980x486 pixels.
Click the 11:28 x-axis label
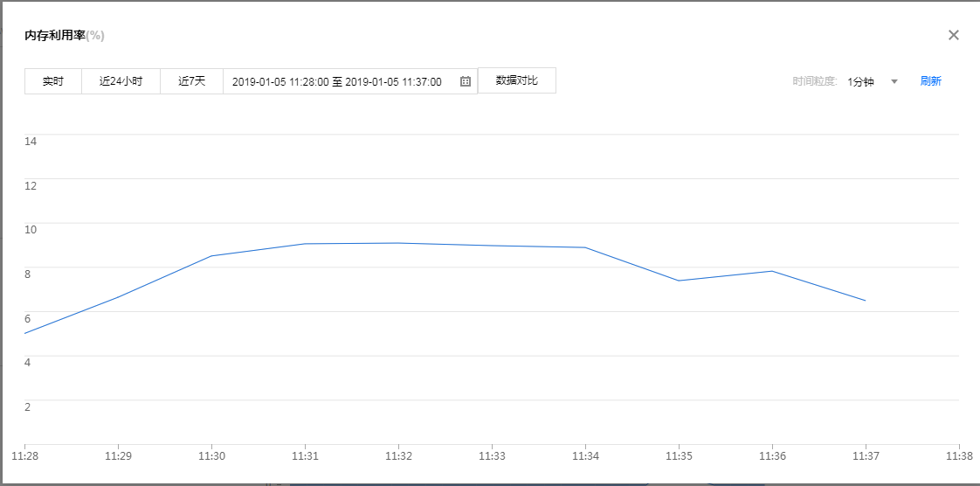pos(24,456)
